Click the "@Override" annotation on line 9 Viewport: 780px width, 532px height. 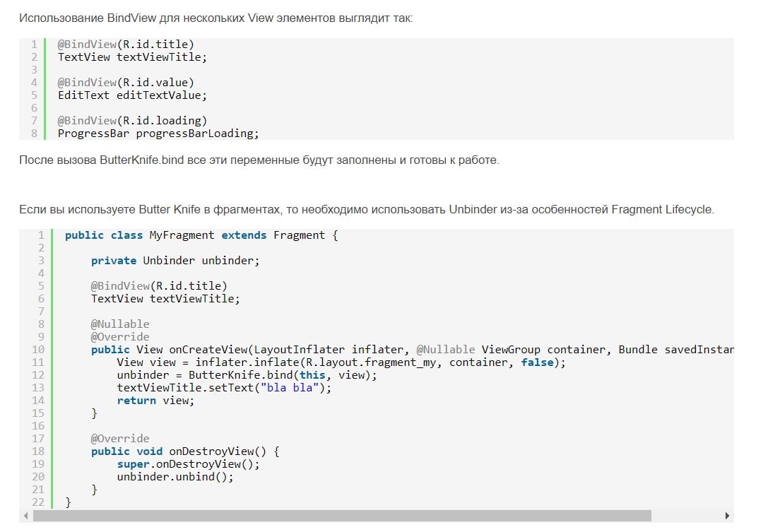tap(120, 338)
